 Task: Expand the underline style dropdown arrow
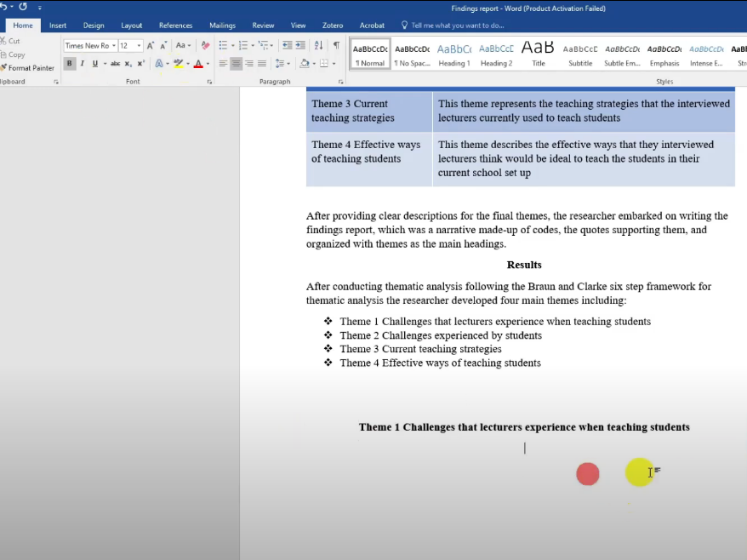click(105, 63)
